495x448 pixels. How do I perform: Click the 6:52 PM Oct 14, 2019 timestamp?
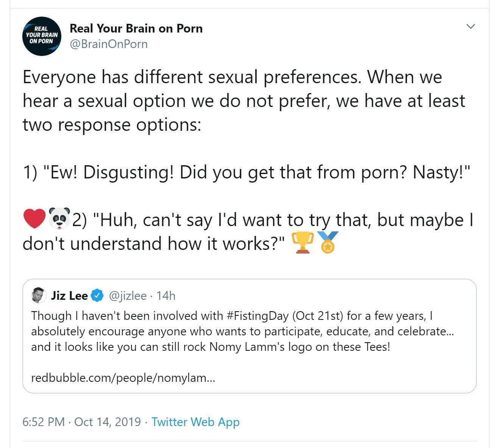(81, 422)
